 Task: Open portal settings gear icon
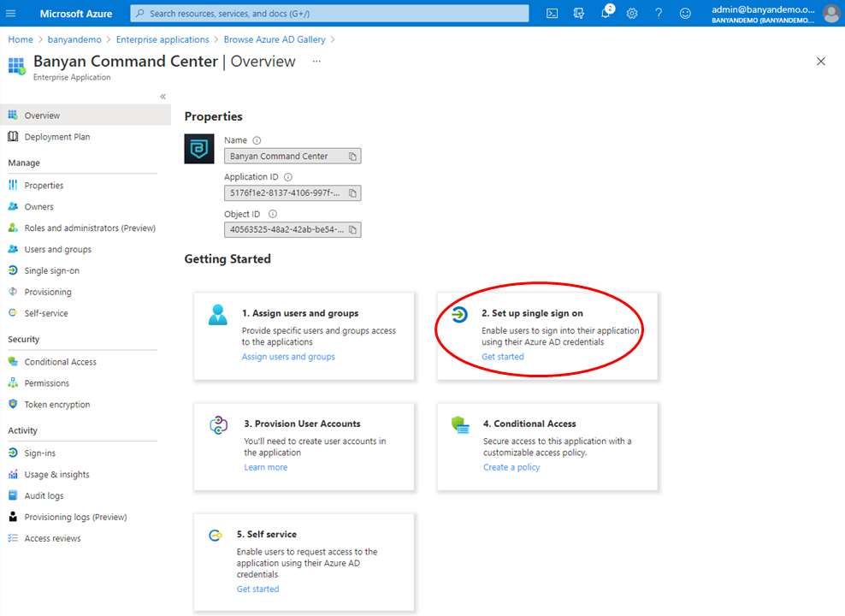(x=632, y=14)
